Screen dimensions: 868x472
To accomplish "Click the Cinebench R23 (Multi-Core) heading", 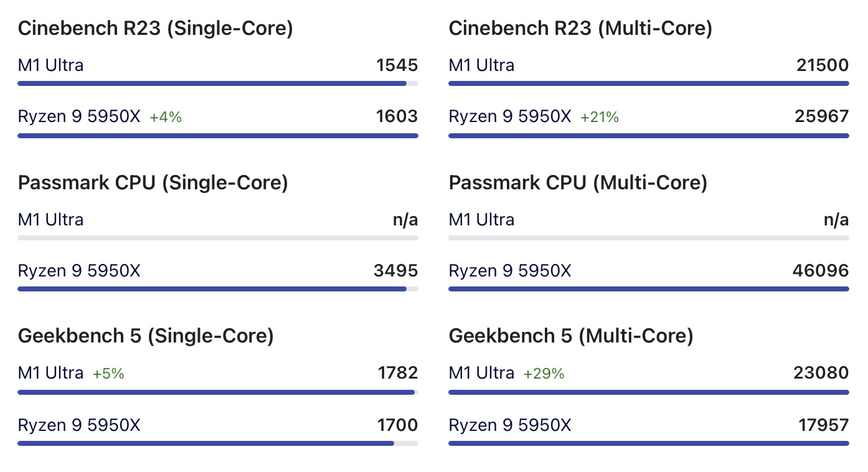I will click(x=580, y=28).
